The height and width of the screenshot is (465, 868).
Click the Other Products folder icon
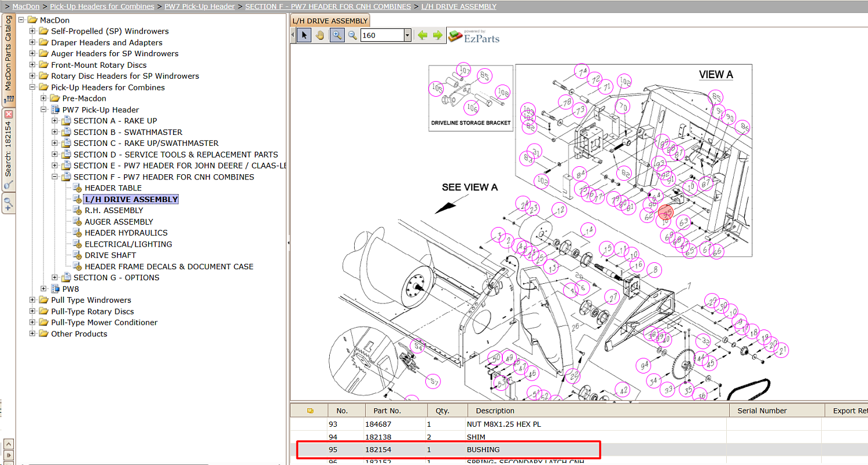[43, 334]
